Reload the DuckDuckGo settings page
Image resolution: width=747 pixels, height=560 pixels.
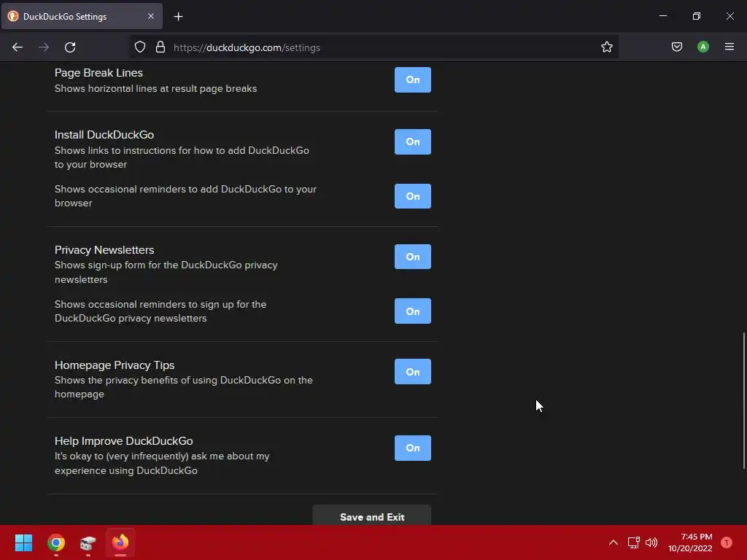coord(70,47)
